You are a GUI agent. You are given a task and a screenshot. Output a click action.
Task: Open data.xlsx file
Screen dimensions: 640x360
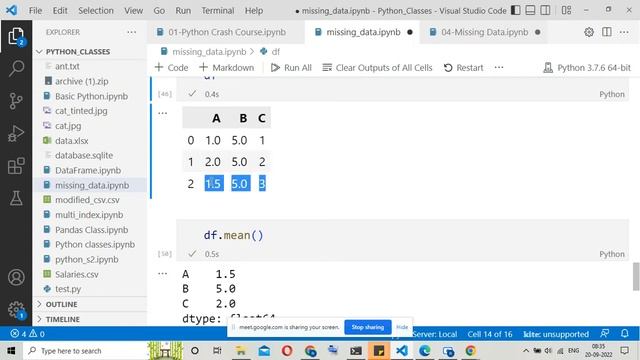71,141
